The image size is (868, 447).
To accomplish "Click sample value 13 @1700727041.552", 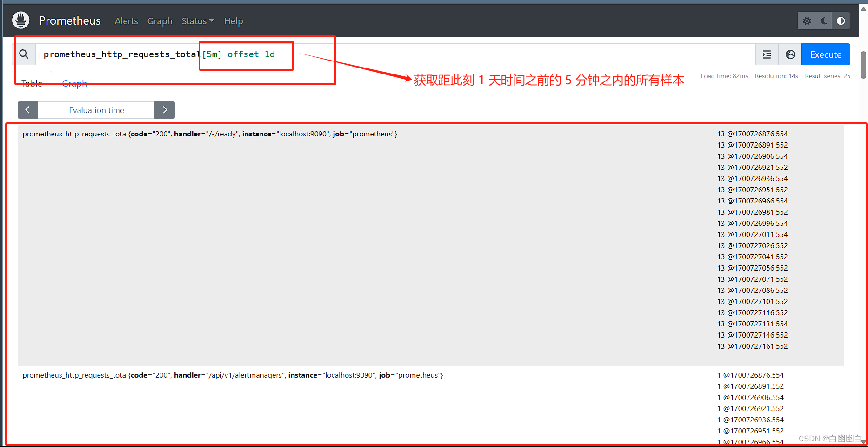I will 752,257.
